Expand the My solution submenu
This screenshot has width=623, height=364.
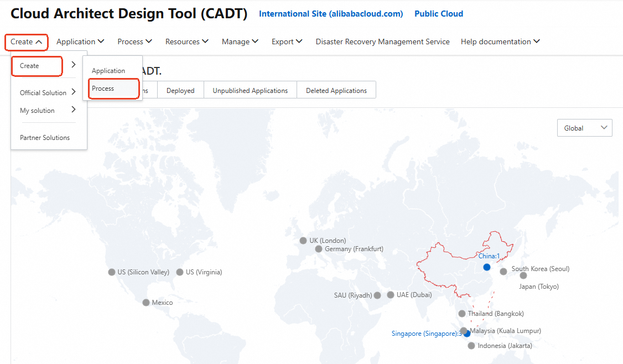48,111
